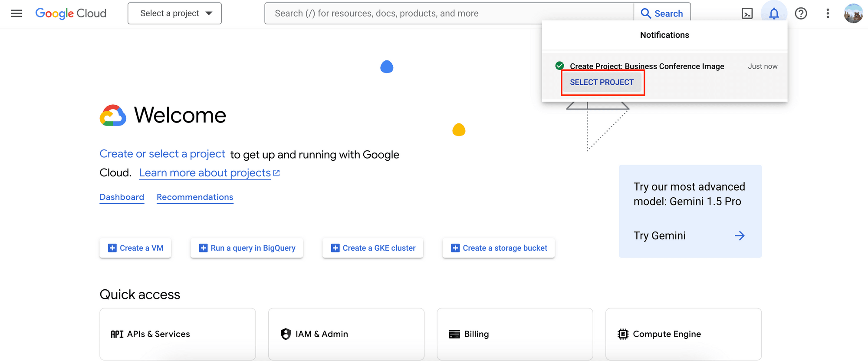Open the Create Project notification entry
Viewport: 868px width, 361px height.
(664, 77)
